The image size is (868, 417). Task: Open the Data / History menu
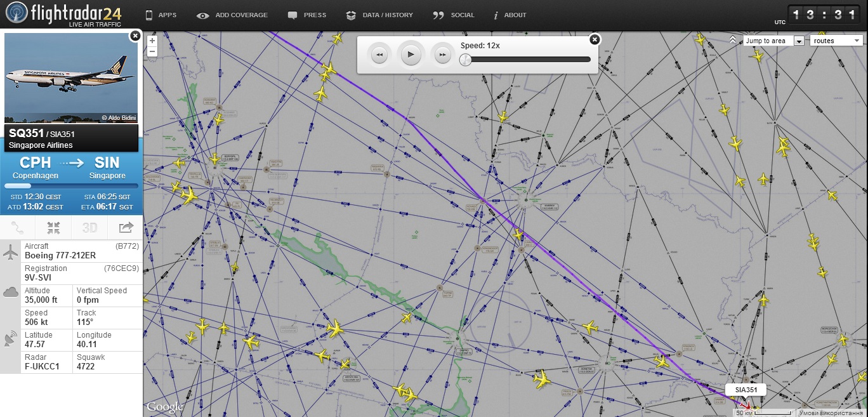pyautogui.click(x=379, y=15)
